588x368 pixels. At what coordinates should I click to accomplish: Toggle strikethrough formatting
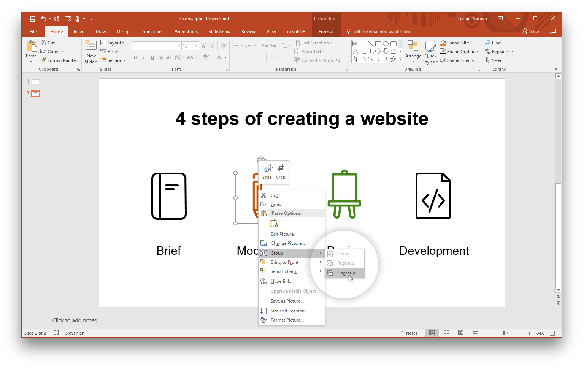tap(169, 57)
